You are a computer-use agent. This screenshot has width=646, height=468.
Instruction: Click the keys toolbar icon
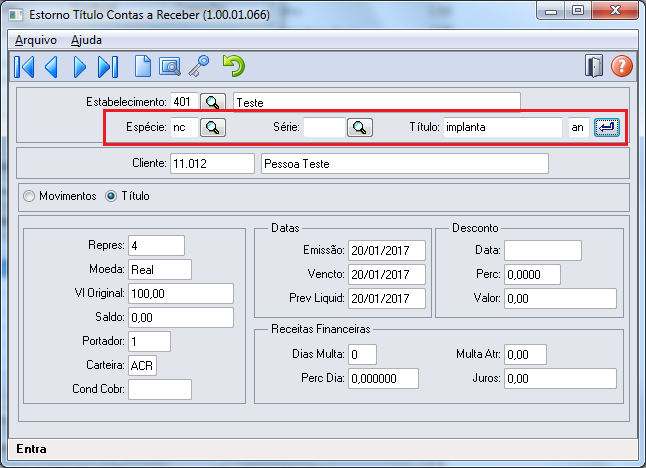[199, 66]
